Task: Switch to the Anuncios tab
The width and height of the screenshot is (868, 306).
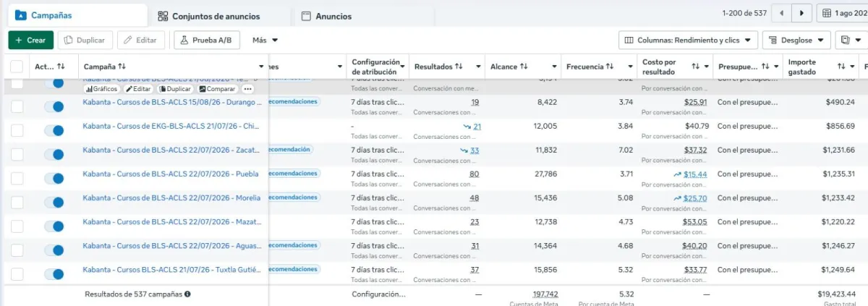Action: coord(326,16)
